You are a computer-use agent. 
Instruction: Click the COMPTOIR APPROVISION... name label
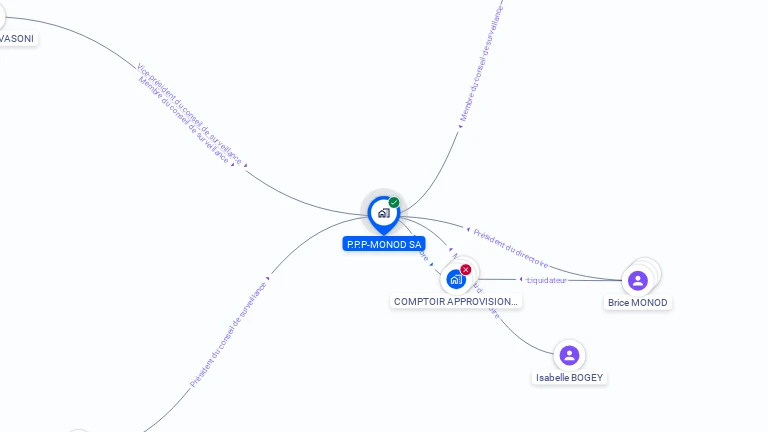point(456,302)
